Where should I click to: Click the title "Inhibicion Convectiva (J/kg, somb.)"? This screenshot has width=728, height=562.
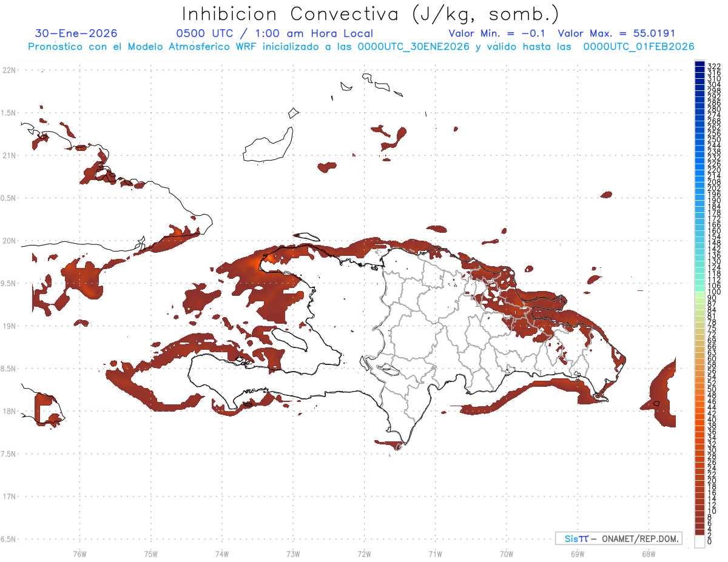click(x=370, y=14)
